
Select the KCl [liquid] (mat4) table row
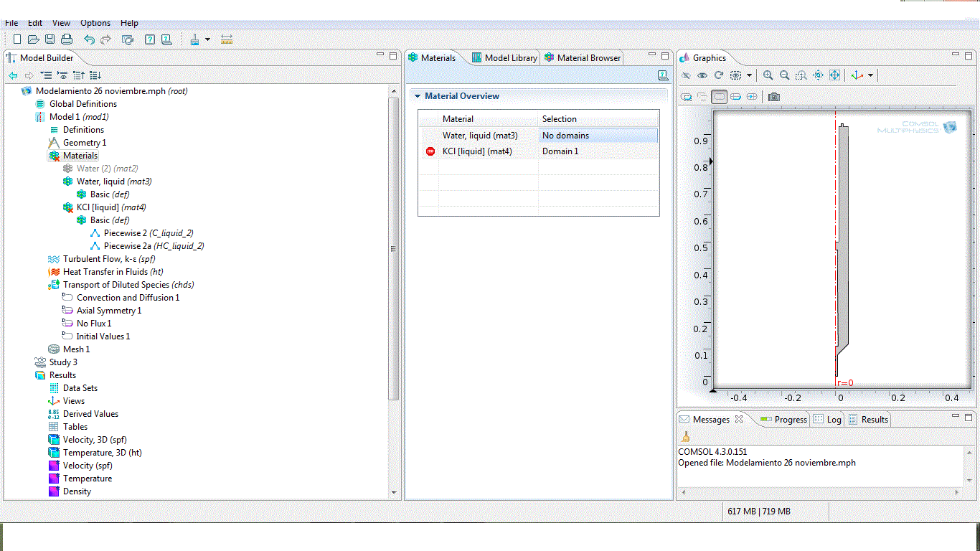coord(477,151)
